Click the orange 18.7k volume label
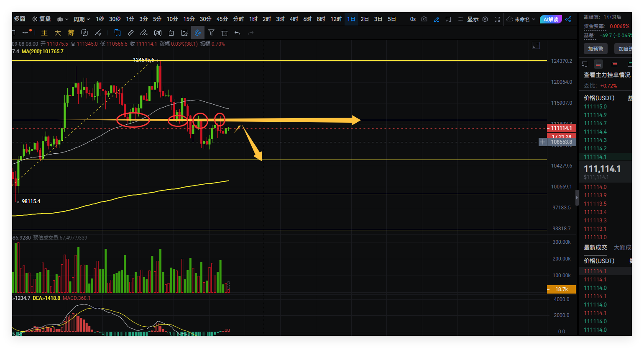The image size is (644, 348). pyautogui.click(x=562, y=289)
